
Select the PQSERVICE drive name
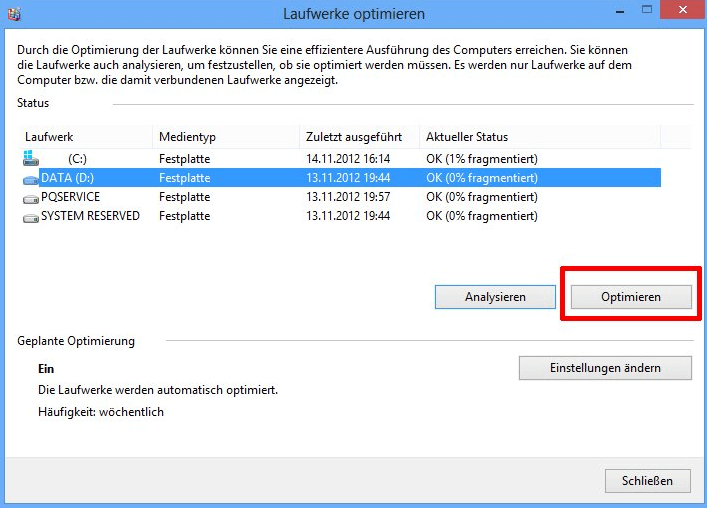pos(70,197)
